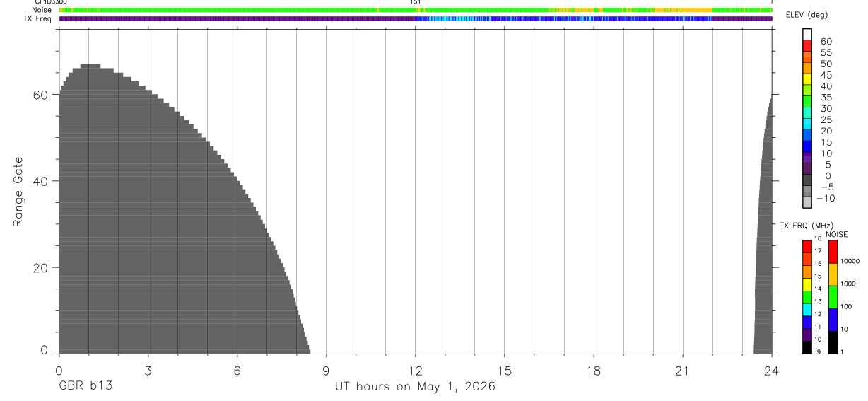The image size is (868, 401).
Task: Click the Noise color strip above the plot
Action: [416, 10]
